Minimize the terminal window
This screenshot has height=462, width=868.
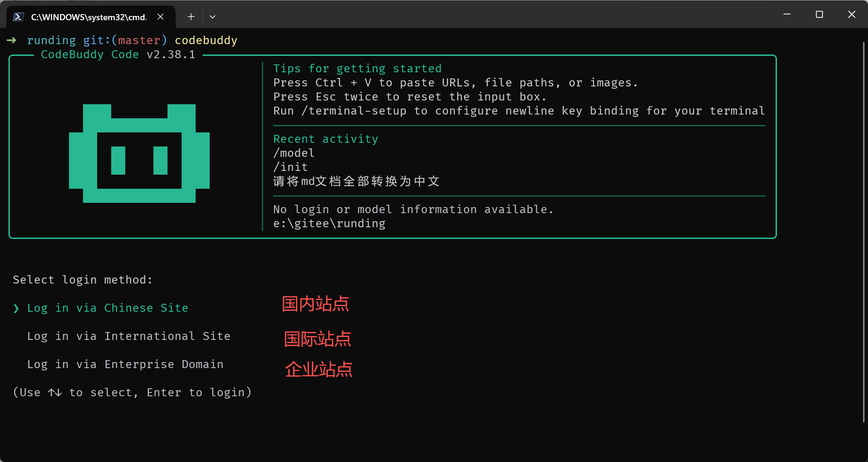coord(787,15)
